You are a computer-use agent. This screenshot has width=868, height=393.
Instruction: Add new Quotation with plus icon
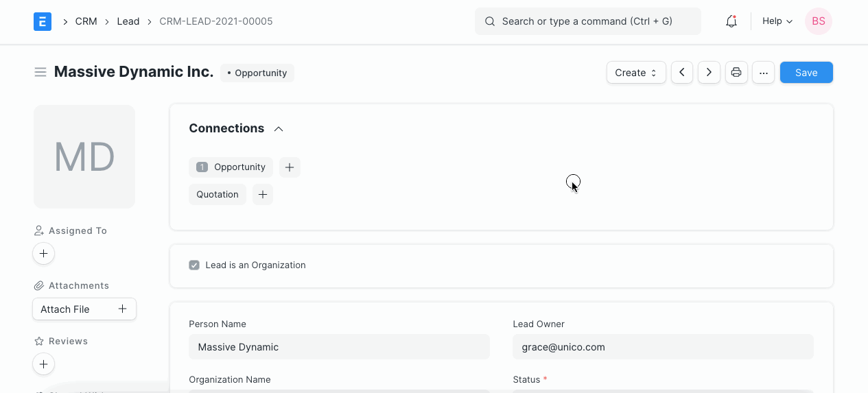263,195
